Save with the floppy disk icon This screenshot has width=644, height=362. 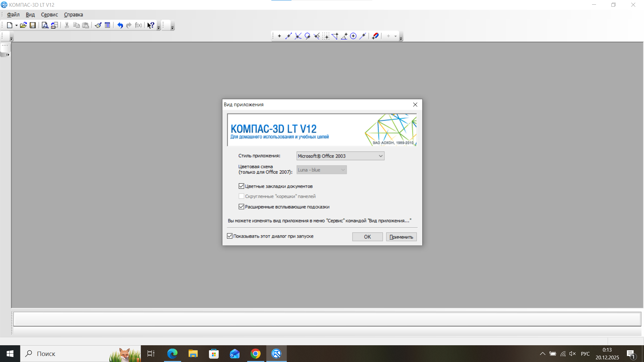tap(33, 25)
